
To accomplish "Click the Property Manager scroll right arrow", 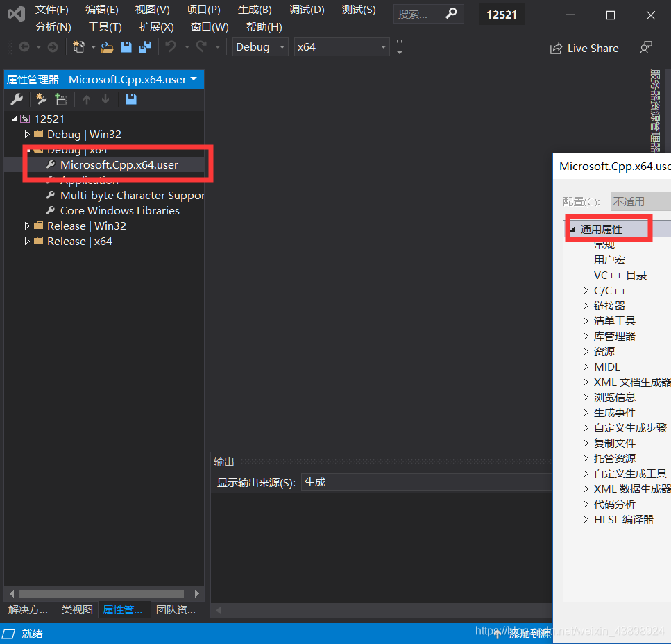I will tap(196, 593).
